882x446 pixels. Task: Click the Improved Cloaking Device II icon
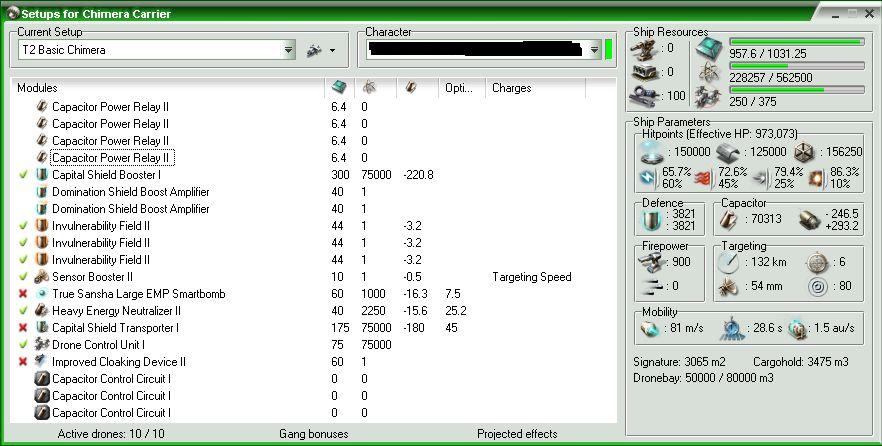tap(42, 362)
